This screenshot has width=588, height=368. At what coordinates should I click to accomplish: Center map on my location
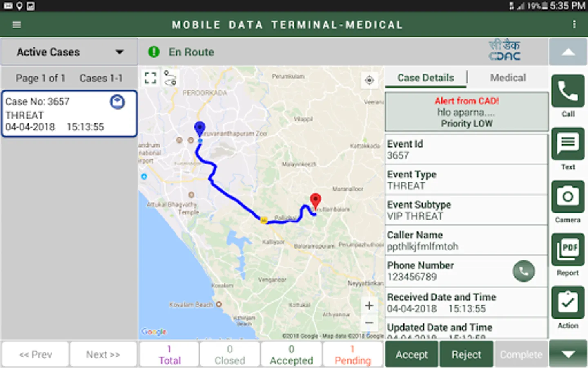pyautogui.click(x=369, y=80)
